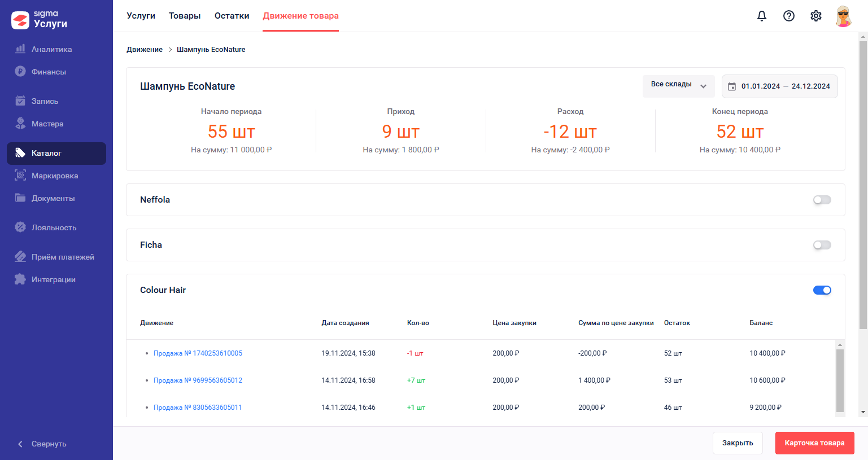Viewport: 868px width, 460px height.
Task: Click the Сумма по цене закупки column header
Action: [x=616, y=323]
